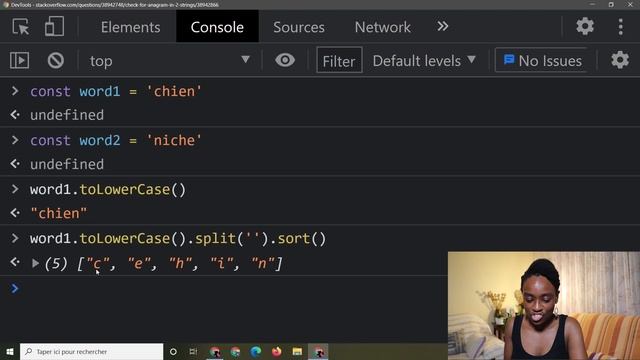Open Cortana circle icon on taskbar

tap(173, 351)
